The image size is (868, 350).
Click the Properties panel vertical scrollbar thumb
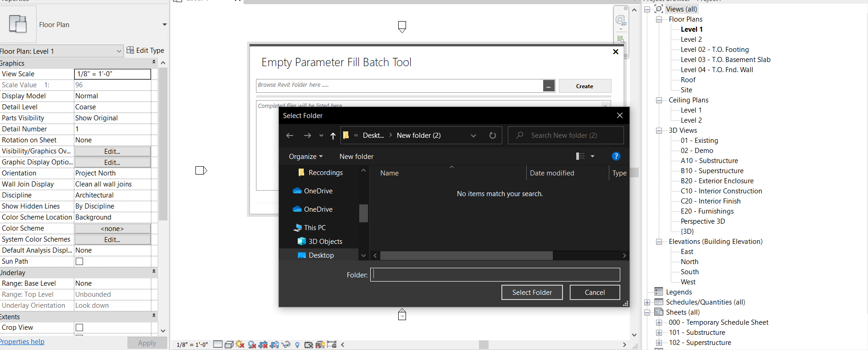(163, 145)
